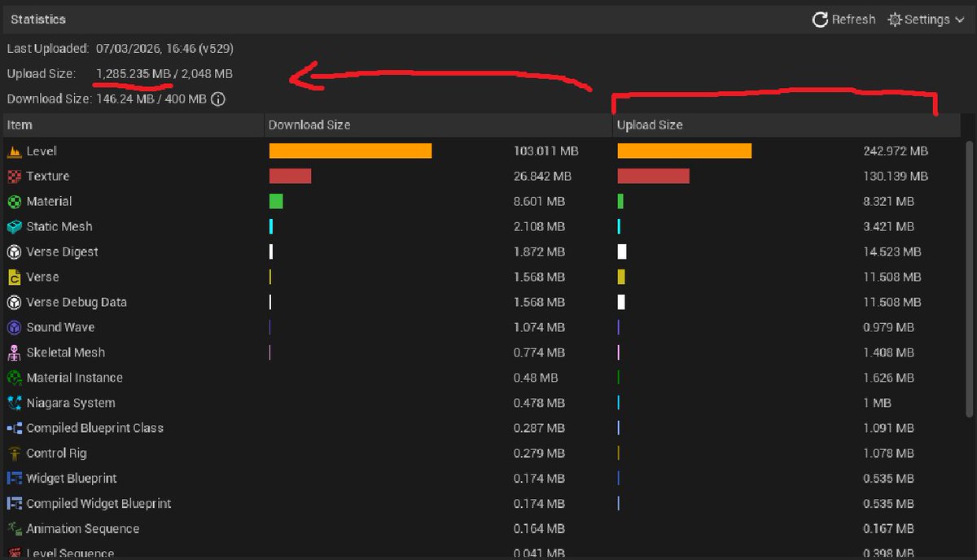Image resolution: width=977 pixels, height=560 pixels.
Task: Click the '103.011 MB' download value
Action: pos(546,151)
